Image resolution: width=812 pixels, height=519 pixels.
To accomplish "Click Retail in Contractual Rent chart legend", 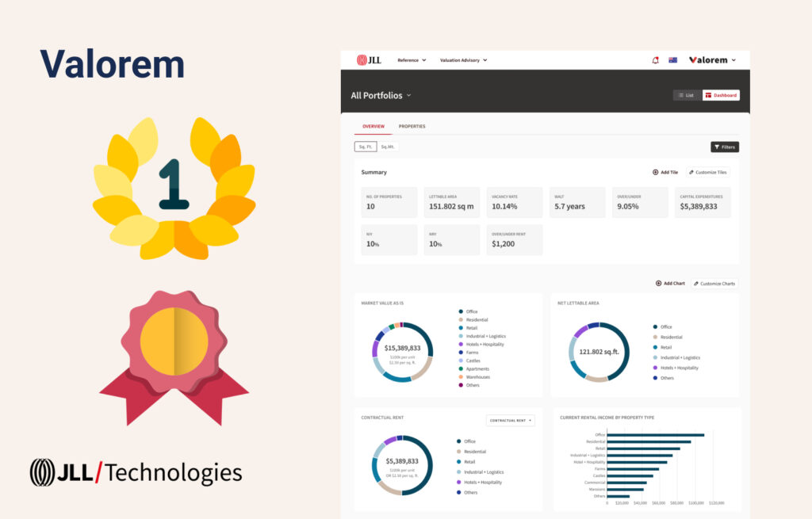I will (469, 462).
